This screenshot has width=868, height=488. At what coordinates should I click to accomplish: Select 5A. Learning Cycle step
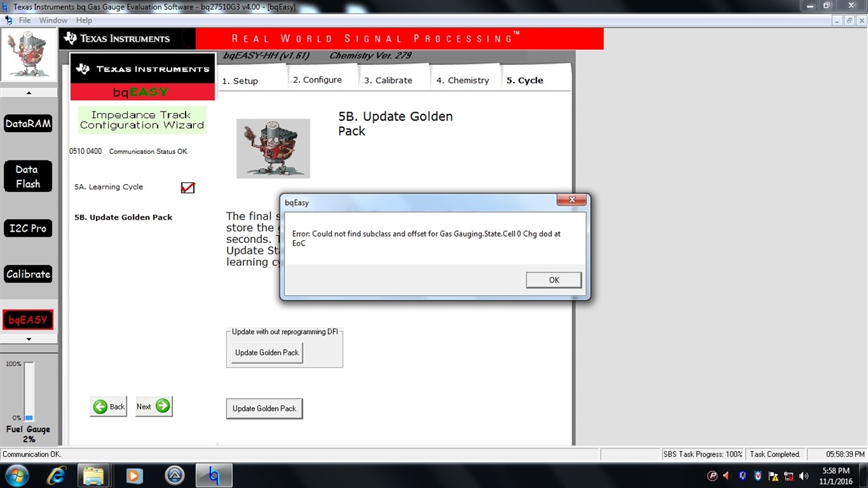coord(109,187)
